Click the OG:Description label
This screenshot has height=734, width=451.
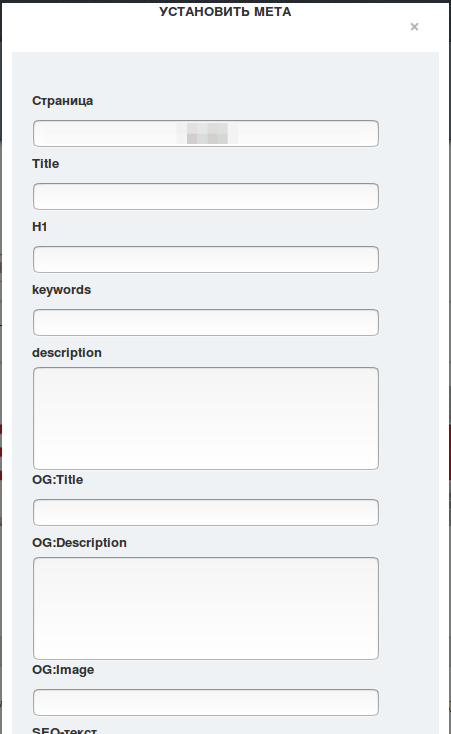79,543
